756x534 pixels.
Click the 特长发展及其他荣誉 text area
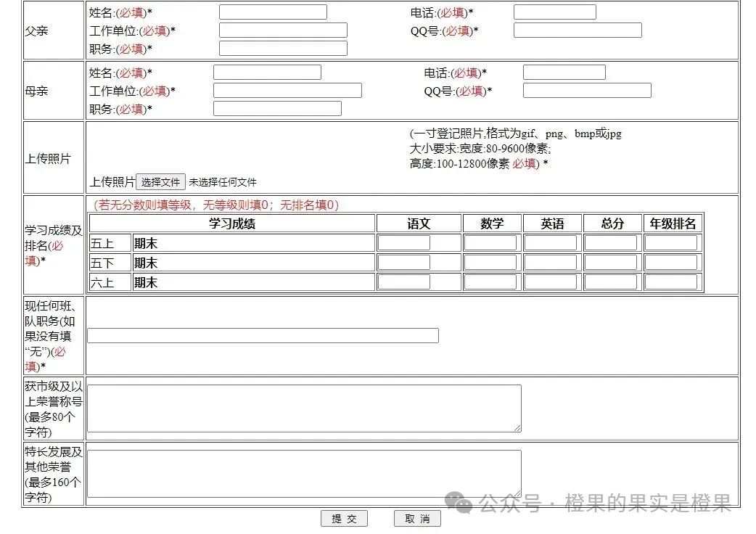[x=304, y=474]
